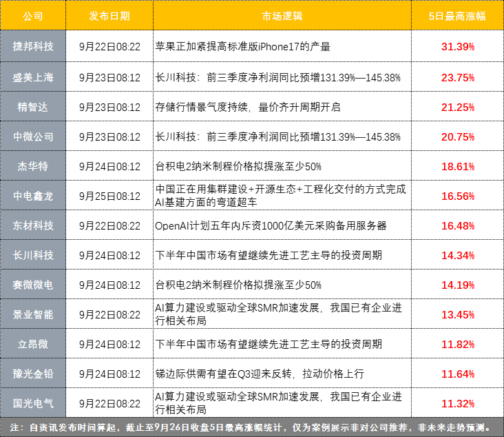Click 中电鑫龙 row date 9月25日08:12
504x437 pixels.
[x=109, y=196]
